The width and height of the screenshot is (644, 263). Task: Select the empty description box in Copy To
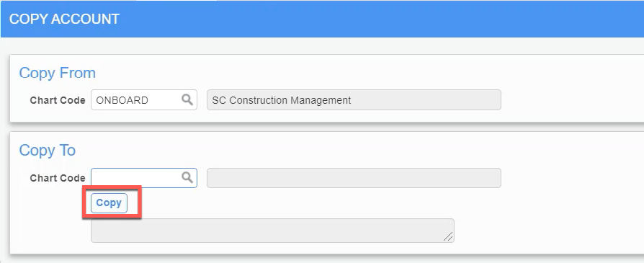(354, 178)
